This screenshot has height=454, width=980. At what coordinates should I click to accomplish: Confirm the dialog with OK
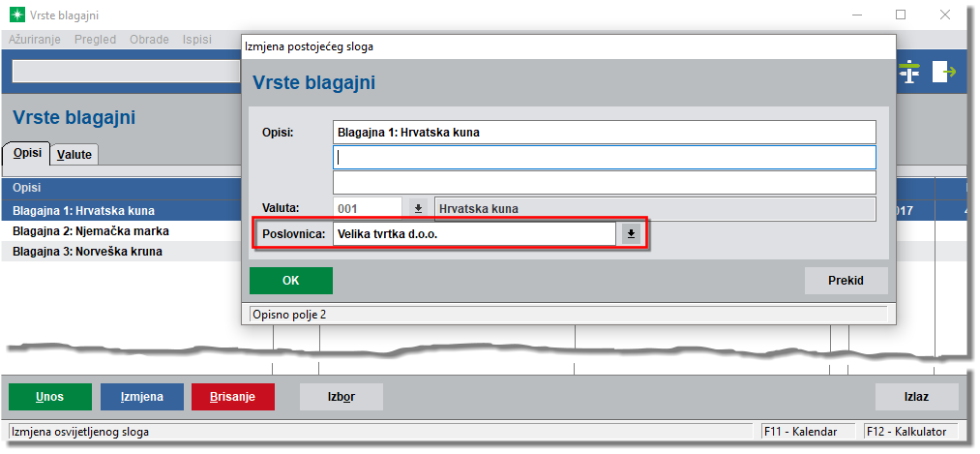point(291,281)
